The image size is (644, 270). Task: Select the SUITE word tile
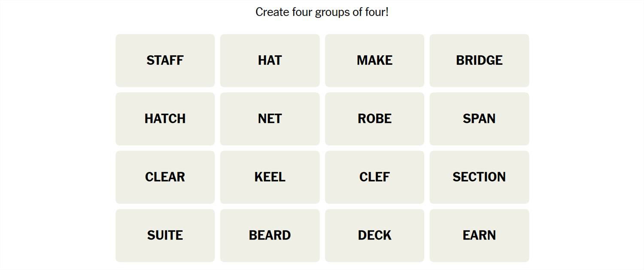tap(165, 236)
